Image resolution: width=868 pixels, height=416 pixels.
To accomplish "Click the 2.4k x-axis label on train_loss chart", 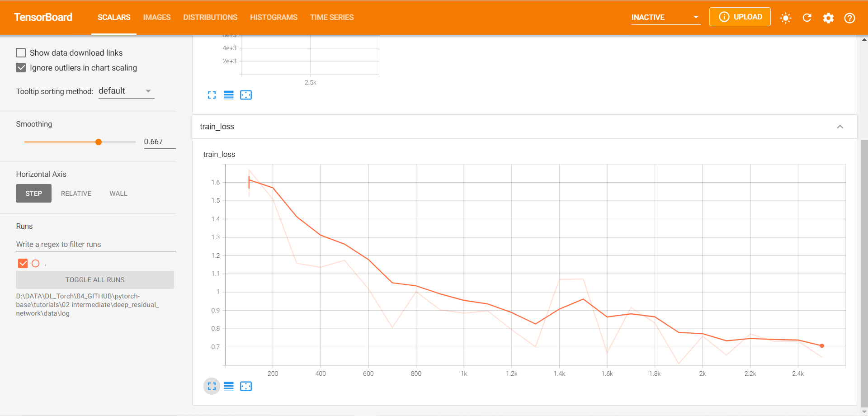I will pyautogui.click(x=798, y=373).
